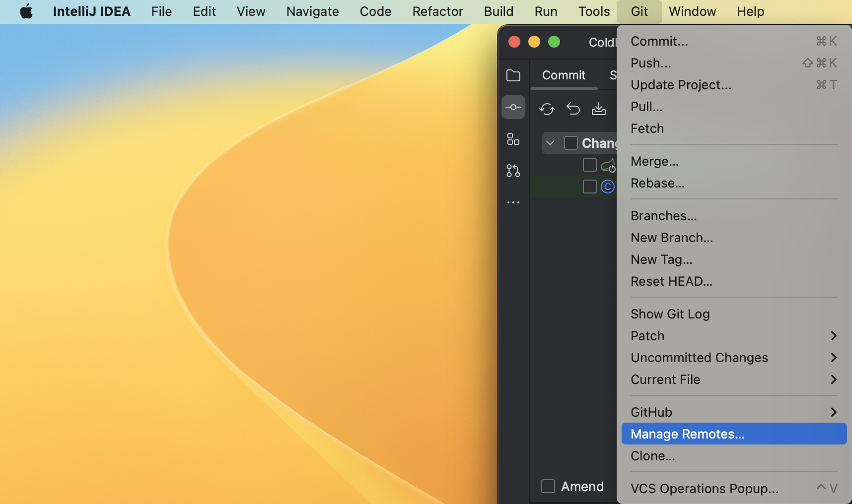This screenshot has height=504, width=852.
Task: Maximize the IDE window with green button
Action: pyautogui.click(x=554, y=42)
